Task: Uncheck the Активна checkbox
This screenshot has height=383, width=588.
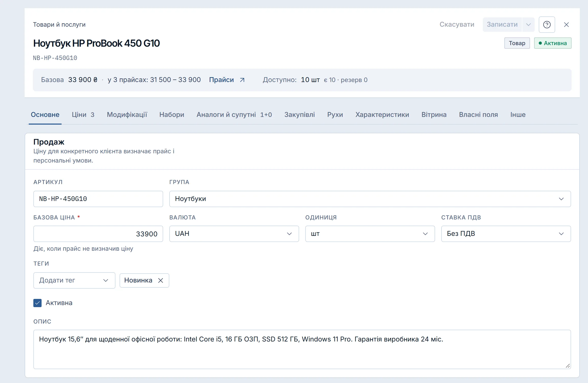Action: click(x=37, y=303)
